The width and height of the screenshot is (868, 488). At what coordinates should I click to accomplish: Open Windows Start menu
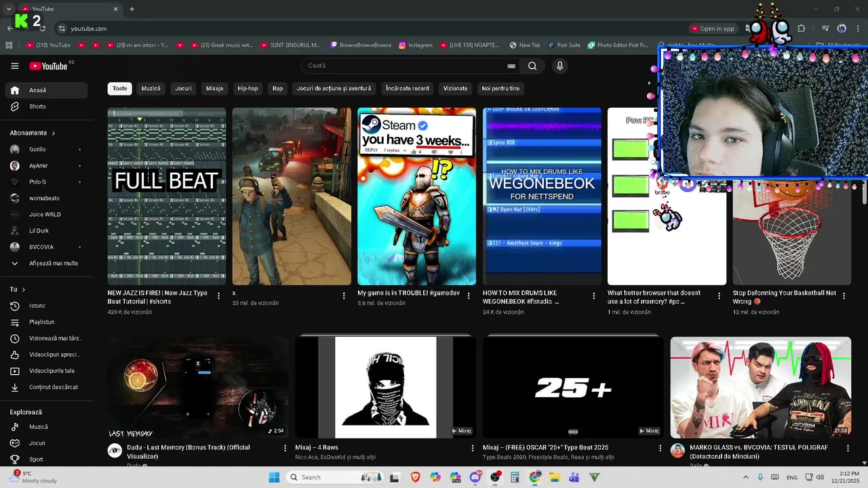pyautogui.click(x=274, y=477)
